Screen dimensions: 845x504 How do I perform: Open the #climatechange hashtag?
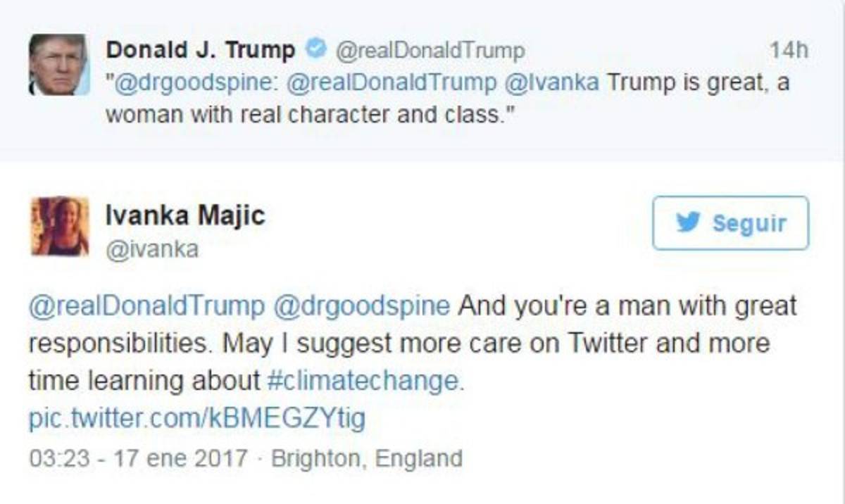click(366, 381)
